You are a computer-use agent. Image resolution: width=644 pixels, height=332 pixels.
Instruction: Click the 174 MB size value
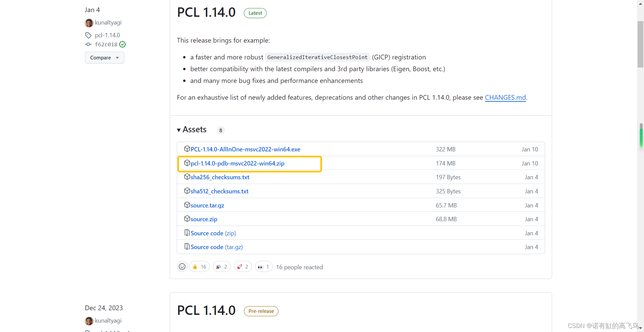coord(445,163)
